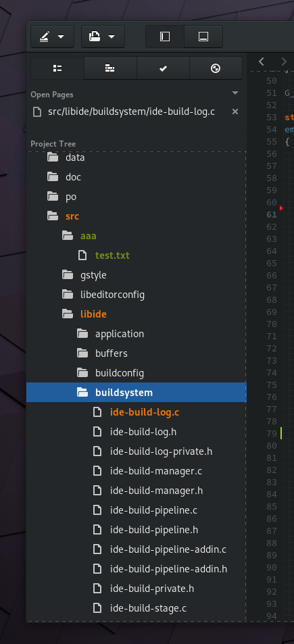
Task: Expand the Open Pages dropdown arrow
Action: (x=235, y=93)
